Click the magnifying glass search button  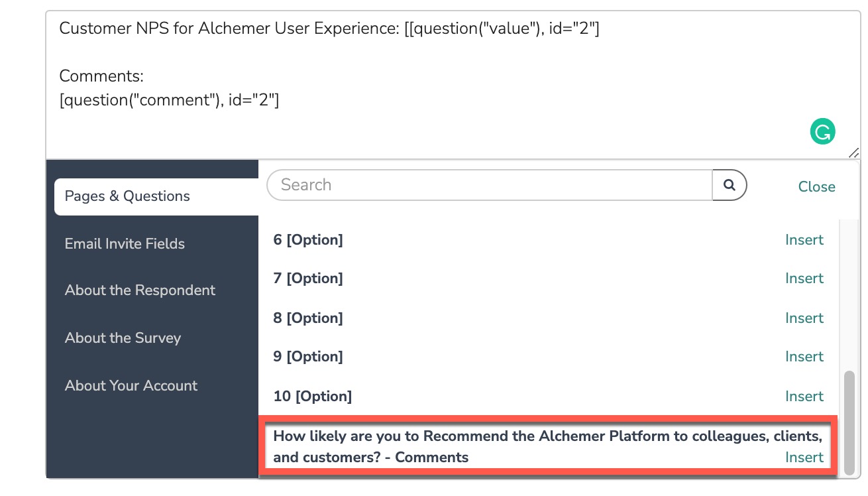(x=729, y=186)
